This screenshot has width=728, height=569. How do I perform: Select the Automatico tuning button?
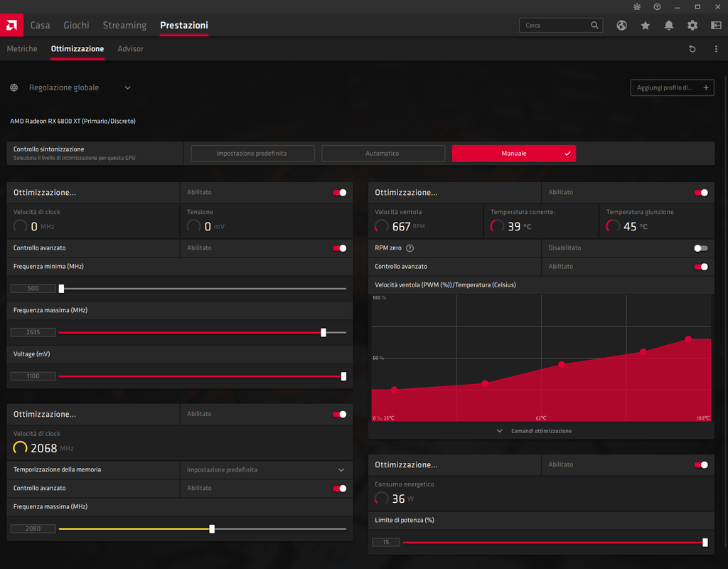[x=383, y=154]
